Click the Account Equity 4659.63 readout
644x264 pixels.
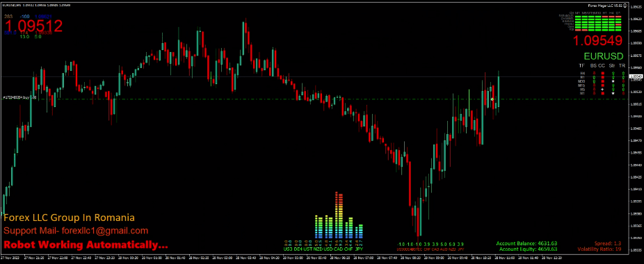[x=528, y=249]
